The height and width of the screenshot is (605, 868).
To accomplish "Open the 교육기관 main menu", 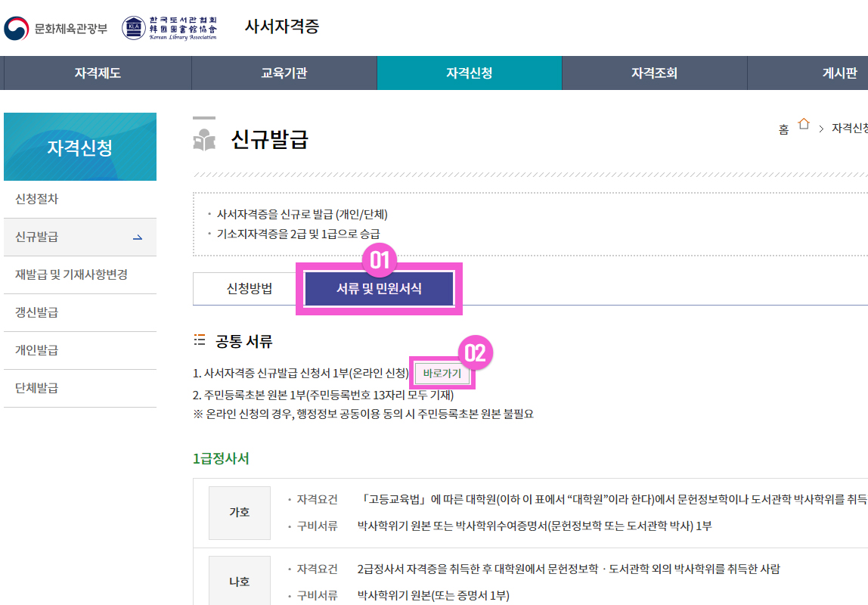I will coord(284,73).
